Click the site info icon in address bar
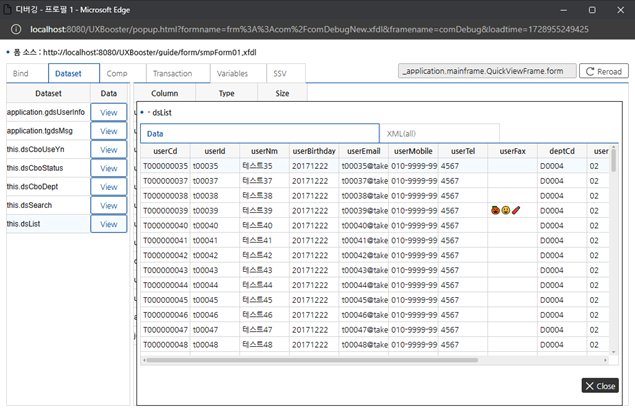635x412 pixels. [x=16, y=29]
